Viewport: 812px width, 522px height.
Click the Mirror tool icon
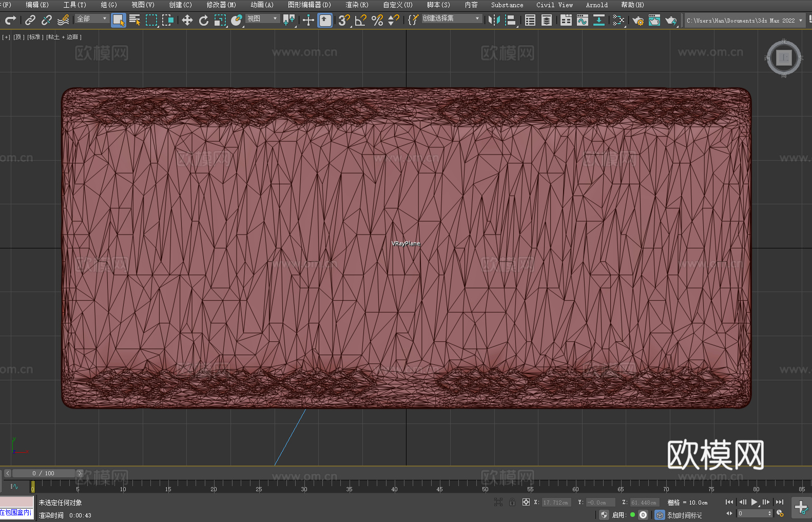(494, 20)
